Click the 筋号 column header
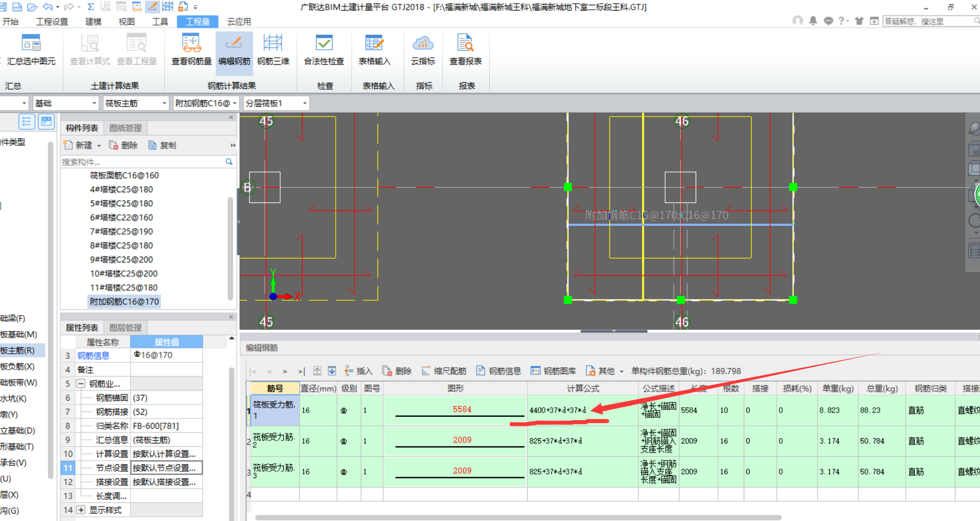 (275, 388)
